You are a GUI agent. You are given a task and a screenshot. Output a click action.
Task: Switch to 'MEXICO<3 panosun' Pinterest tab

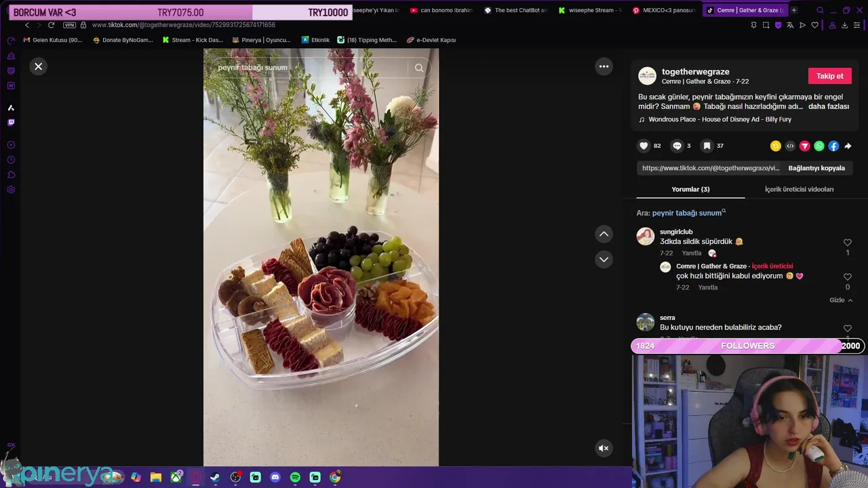pyautogui.click(x=664, y=10)
